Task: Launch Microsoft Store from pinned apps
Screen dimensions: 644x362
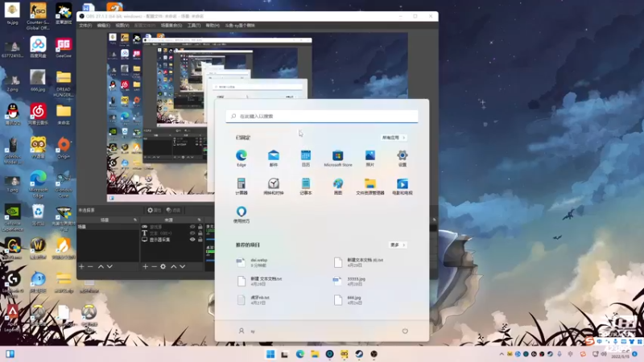Action: click(x=337, y=158)
